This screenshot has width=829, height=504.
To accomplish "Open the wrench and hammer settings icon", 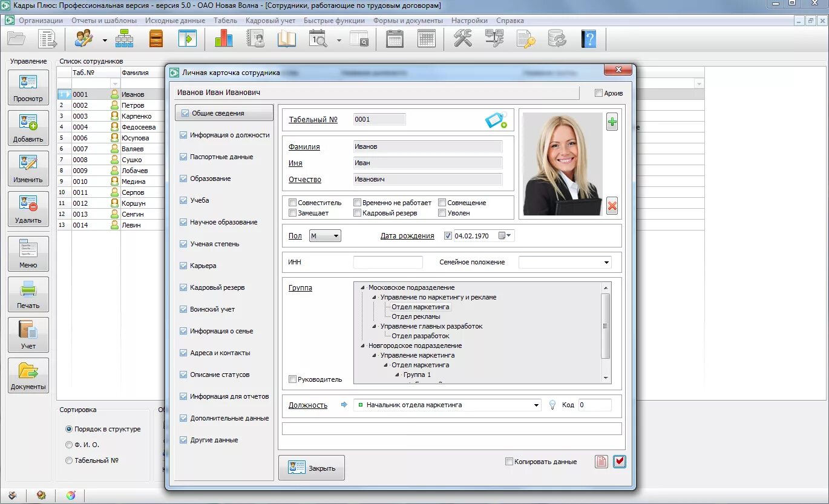I will 463,39.
